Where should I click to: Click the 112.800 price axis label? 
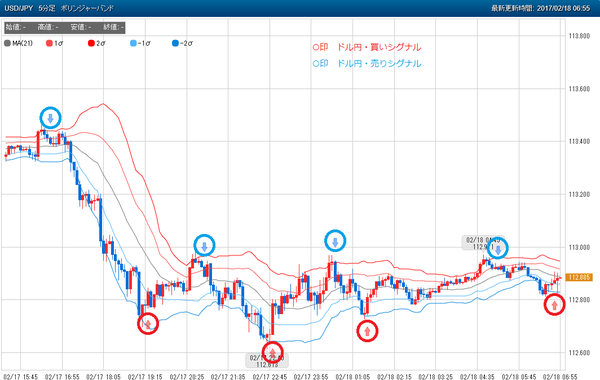[x=579, y=300]
